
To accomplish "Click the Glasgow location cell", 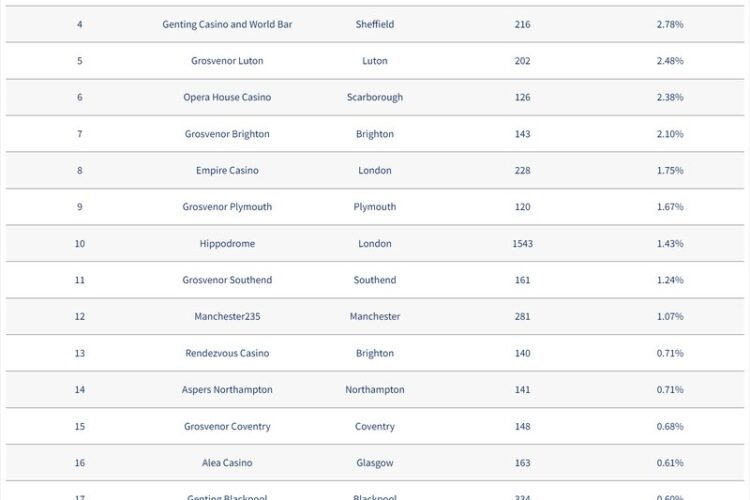I will click(375, 463).
